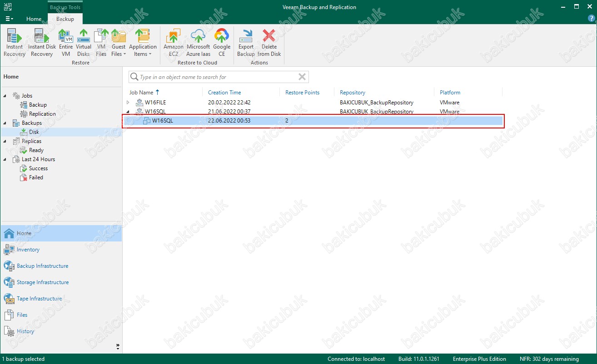The image size is (597, 364).
Task: Sort by Creation Time column
Action: click(224, 93)
